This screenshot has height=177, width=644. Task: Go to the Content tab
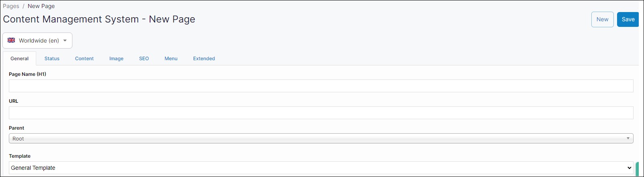tap(84, 59)
